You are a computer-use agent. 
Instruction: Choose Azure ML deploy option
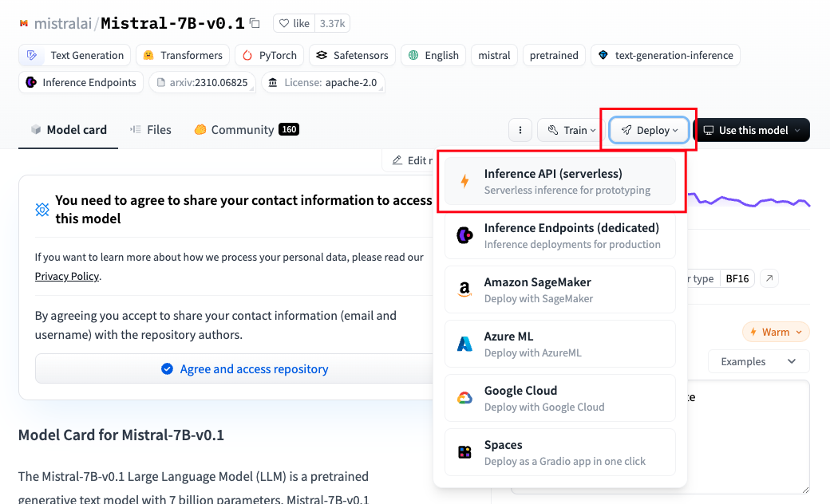pyautogui.click(x=560, y=345)
